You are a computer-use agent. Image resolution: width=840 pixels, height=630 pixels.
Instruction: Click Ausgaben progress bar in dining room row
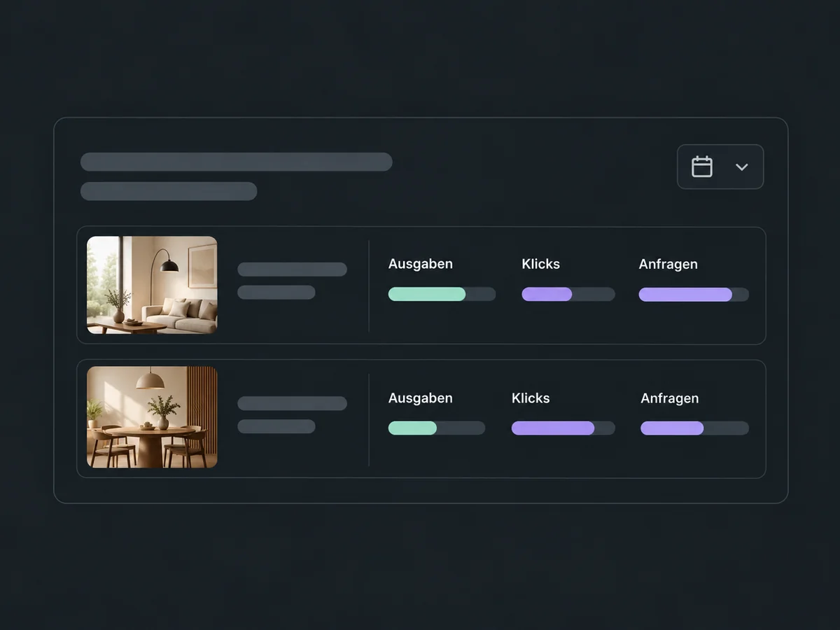pyautogui.click(x=437, y=428)
